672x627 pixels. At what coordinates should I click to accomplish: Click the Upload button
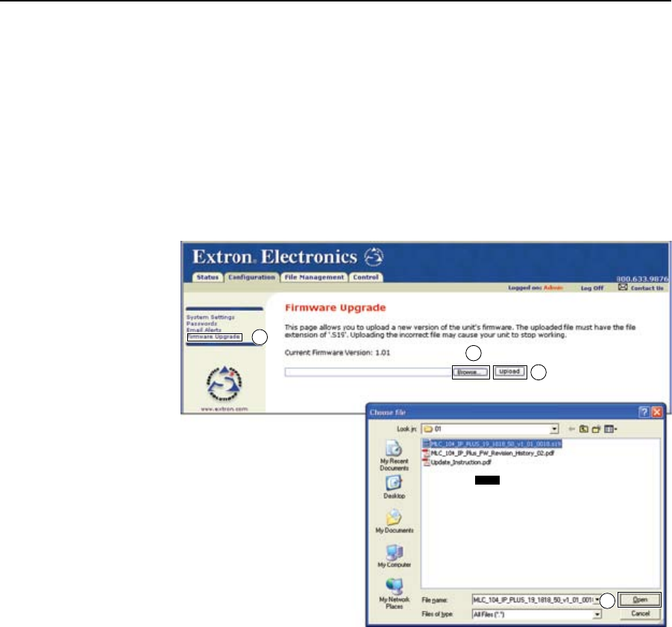(x=509, y=372)
